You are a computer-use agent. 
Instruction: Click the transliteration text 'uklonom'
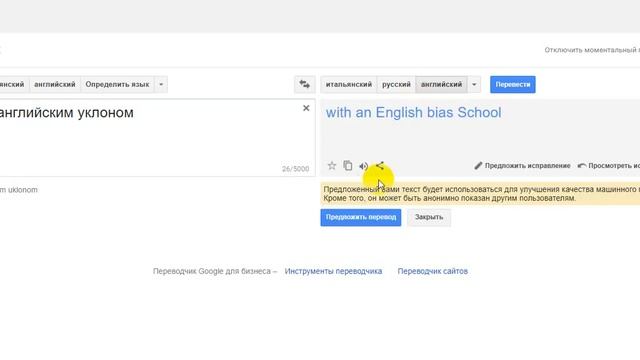click(22, 190)
